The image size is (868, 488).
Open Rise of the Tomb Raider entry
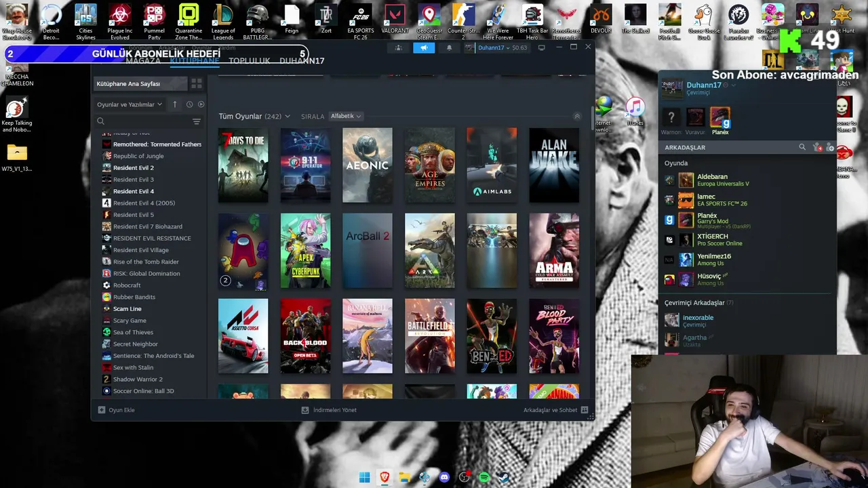[x=146, y=262]
